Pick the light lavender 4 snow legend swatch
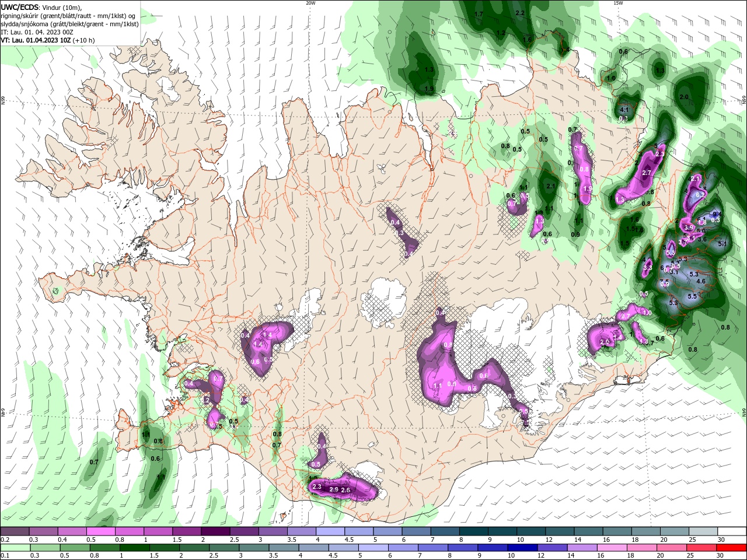Image resolution: width=747 pixels, height=560 pixels. tap(330, 531)
